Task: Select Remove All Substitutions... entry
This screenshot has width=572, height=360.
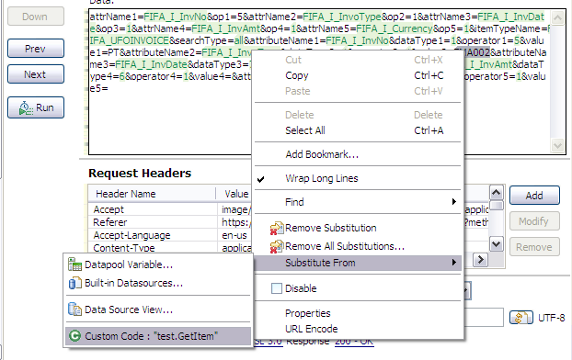Action: [x=359, y=247]
